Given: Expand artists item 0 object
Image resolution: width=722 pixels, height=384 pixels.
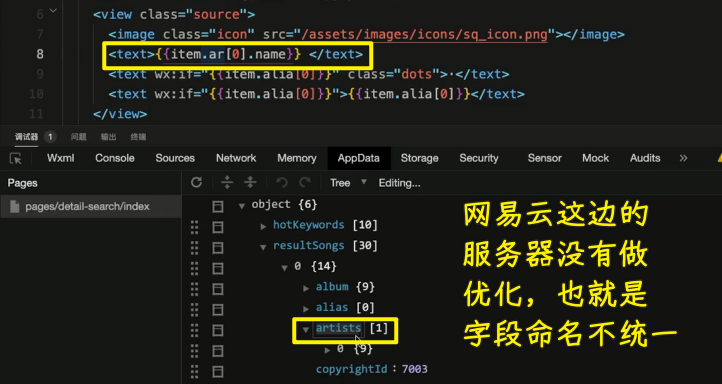Looking at the screenshot, I should (x=327, y=350).
